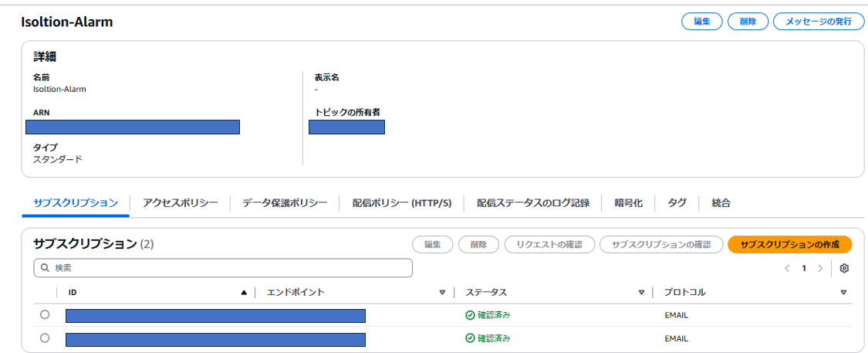
Task: Sort by プロトコル column arrow
Action: (843, 293)
